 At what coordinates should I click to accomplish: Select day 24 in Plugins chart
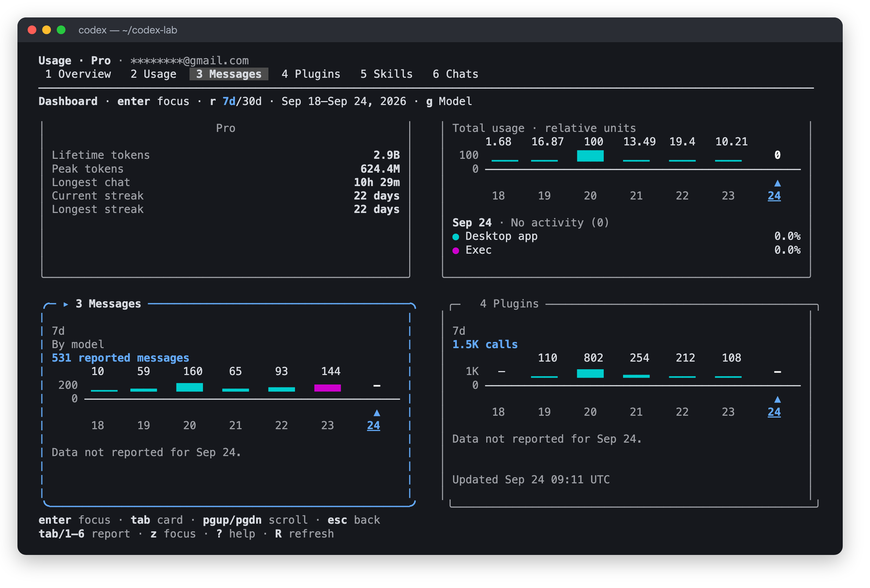click(x=774, y=412)
